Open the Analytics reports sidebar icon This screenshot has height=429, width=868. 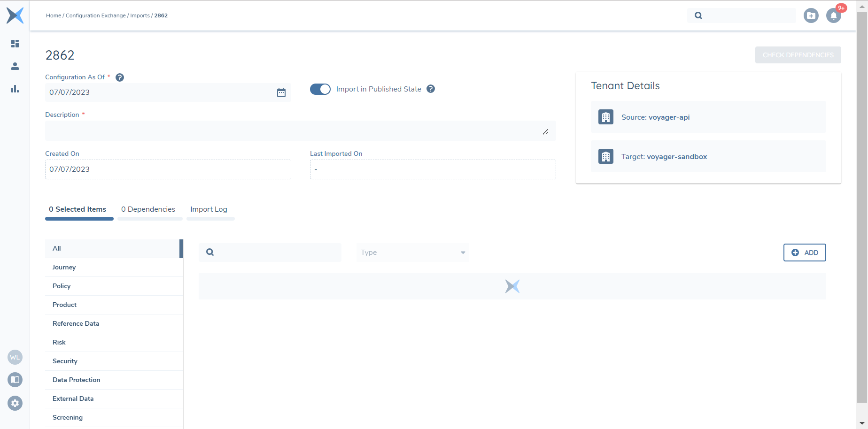pos(15,89)
